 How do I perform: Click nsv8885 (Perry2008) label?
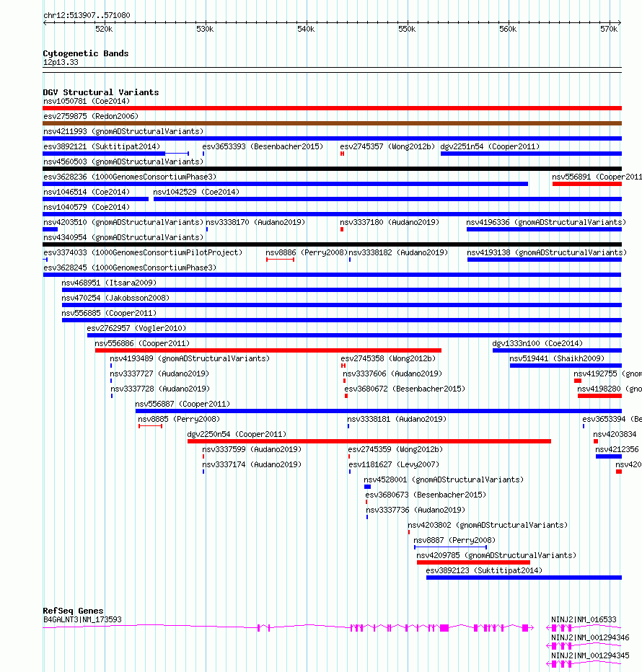pos(179,419)
